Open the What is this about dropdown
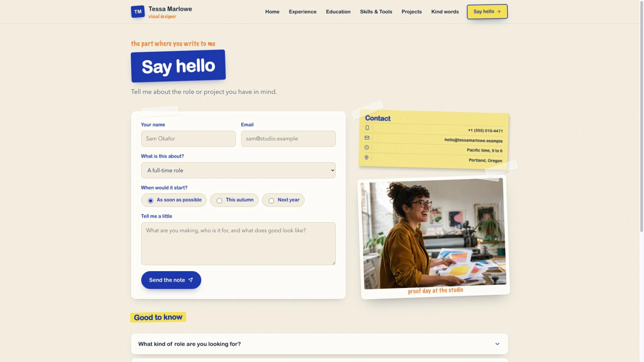Screen dimensions: 644x362 tap(238, 170)
